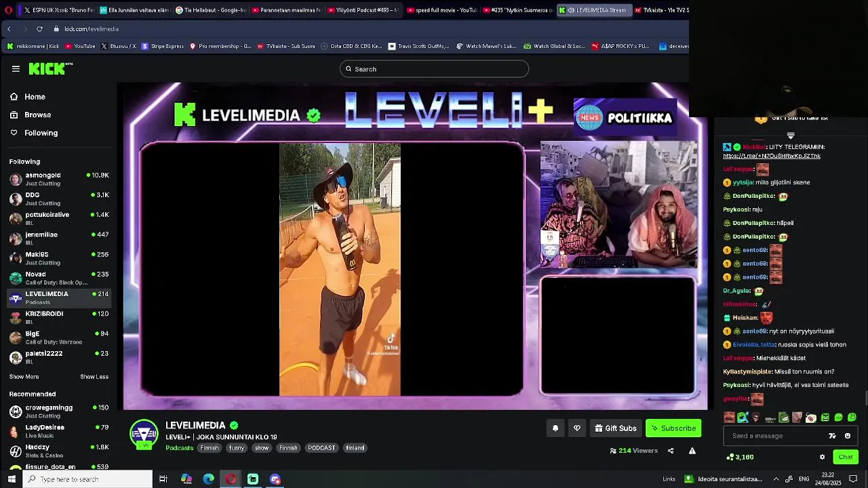Open DDG channel in Following list
Screen dimensions: 868x488
pyautogui.click(x=59, y=199)
